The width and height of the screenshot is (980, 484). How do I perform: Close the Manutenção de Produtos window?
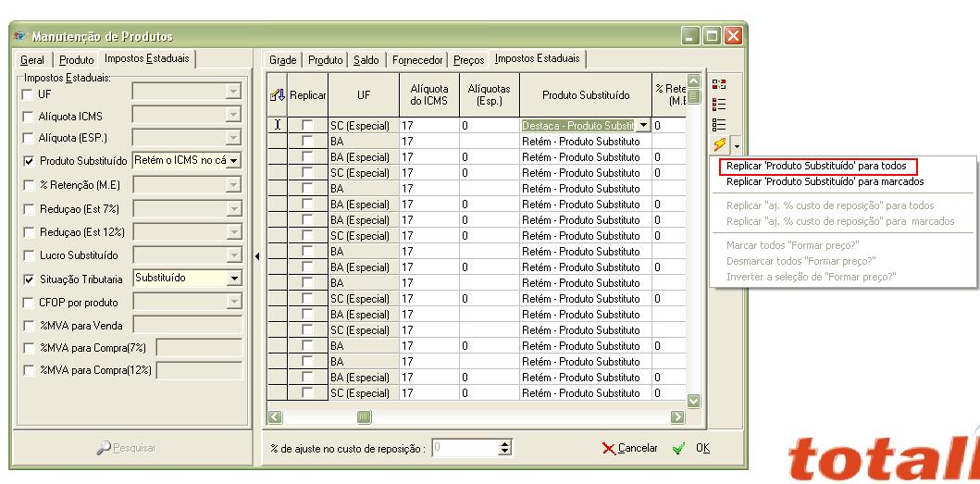pos(733,36)
